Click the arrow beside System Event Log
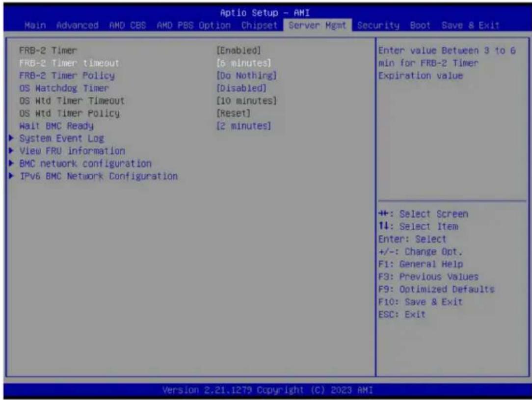 (x=12, y=138)
